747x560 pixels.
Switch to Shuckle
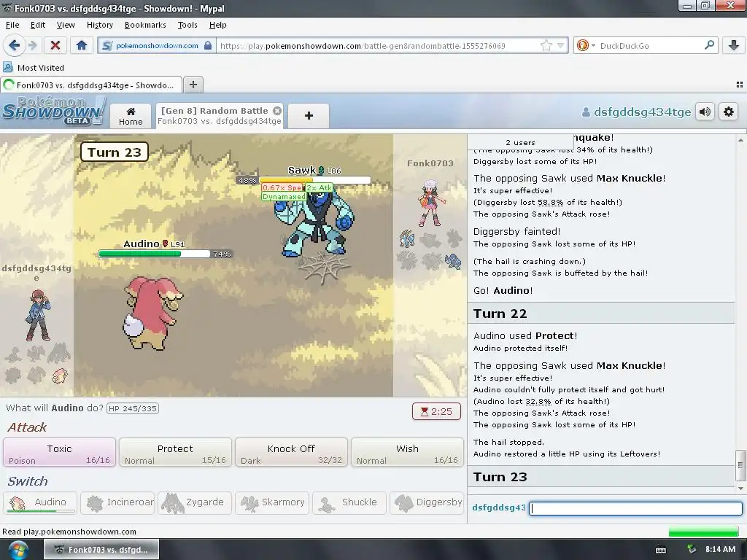point(349,503)
